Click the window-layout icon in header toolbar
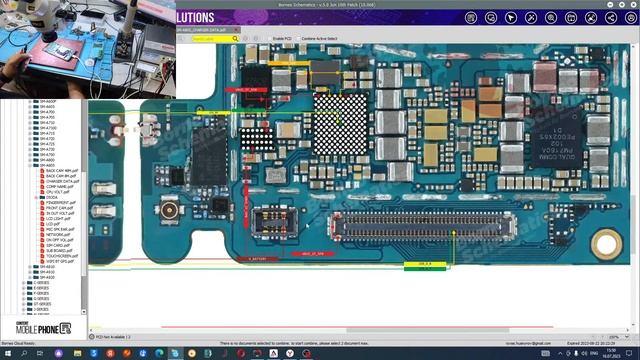 [571, 18]
